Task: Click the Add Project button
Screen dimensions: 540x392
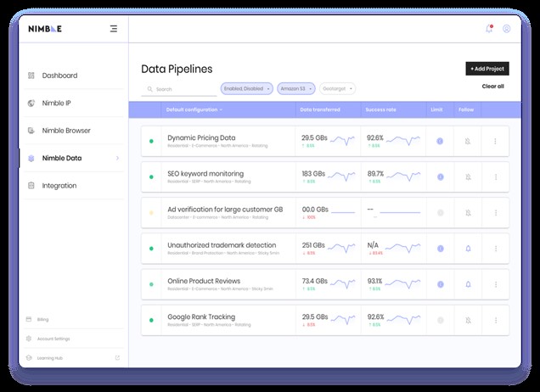Action: (x=487, y=69)
